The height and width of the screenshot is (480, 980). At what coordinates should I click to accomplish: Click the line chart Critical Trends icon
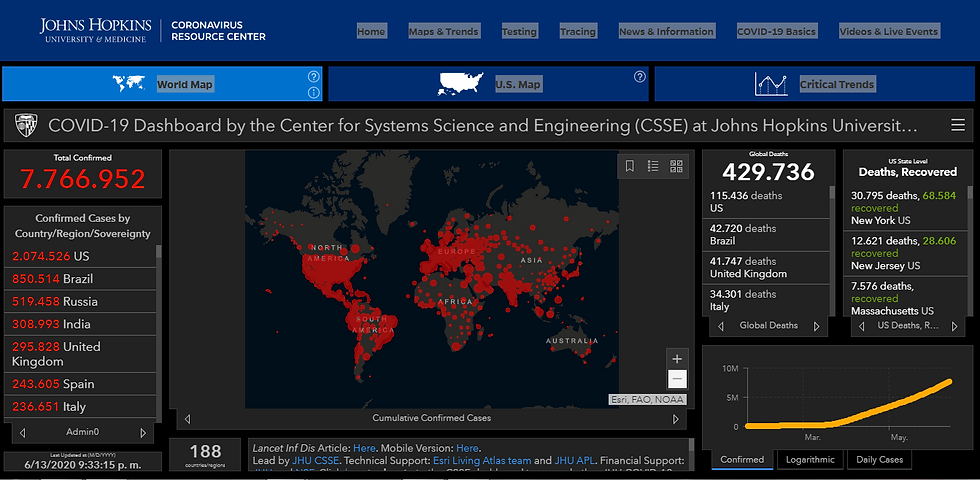(771, 84)
